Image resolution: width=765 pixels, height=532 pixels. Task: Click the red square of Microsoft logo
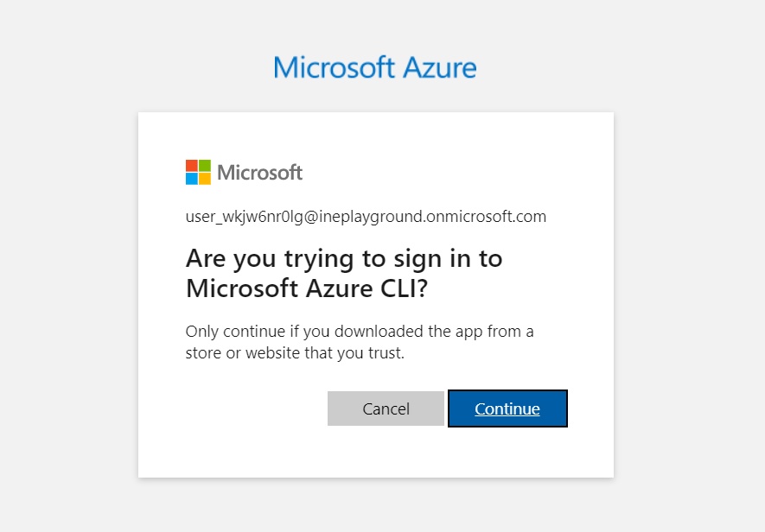[192, 165]
